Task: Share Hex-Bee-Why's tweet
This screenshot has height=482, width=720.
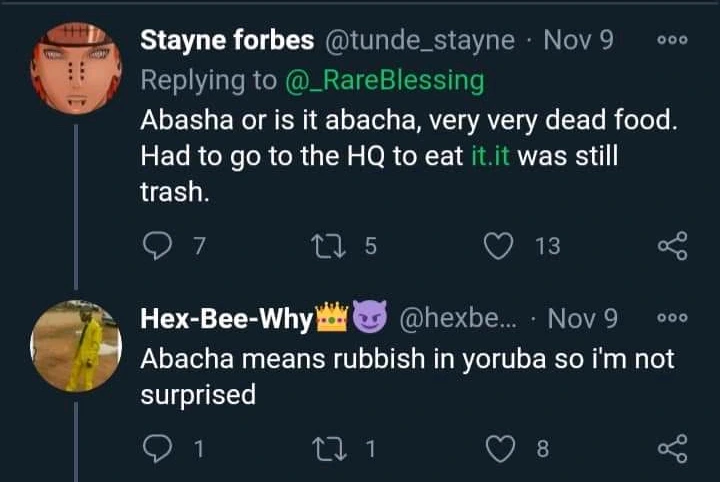Action: 672,450
